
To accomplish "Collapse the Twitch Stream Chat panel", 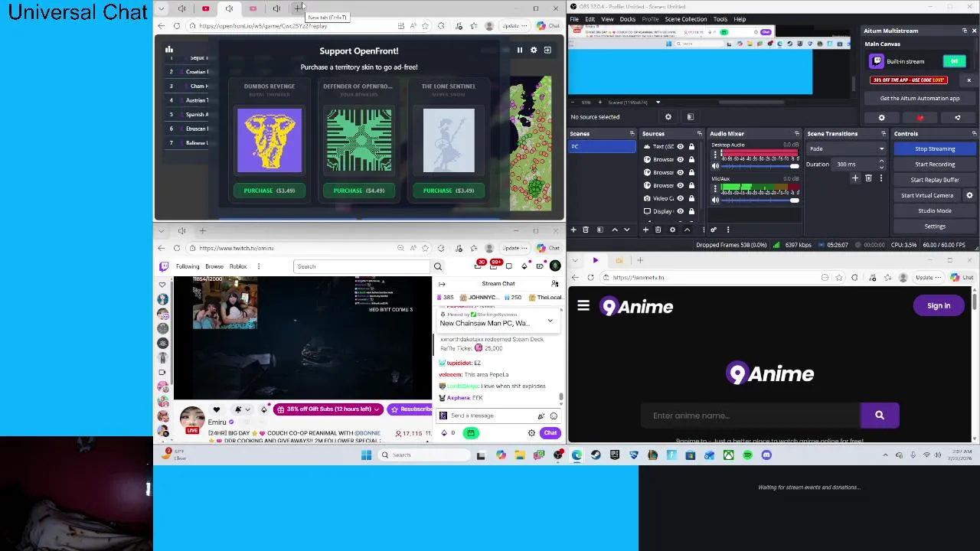I will tap(442, 284).
